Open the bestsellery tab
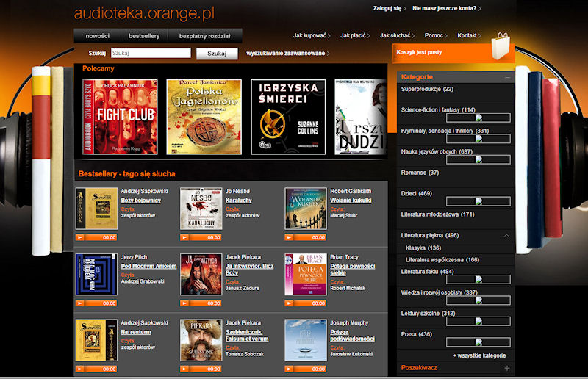The image size is (588, 379). (x=144, y=36)
